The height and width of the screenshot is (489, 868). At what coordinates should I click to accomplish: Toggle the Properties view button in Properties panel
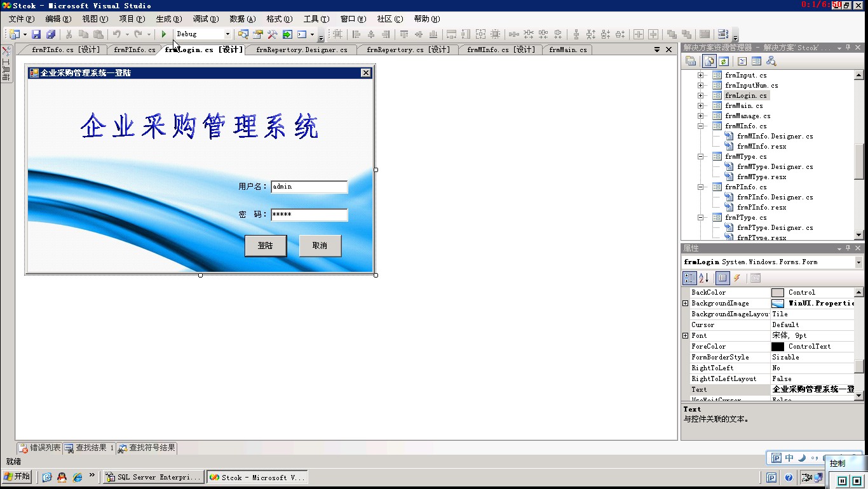(722, 278)
